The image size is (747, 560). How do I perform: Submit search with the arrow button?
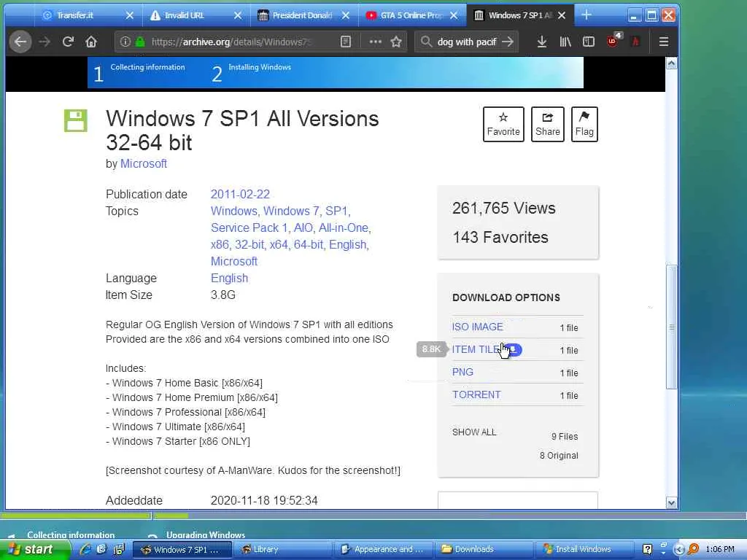(508, 42)
